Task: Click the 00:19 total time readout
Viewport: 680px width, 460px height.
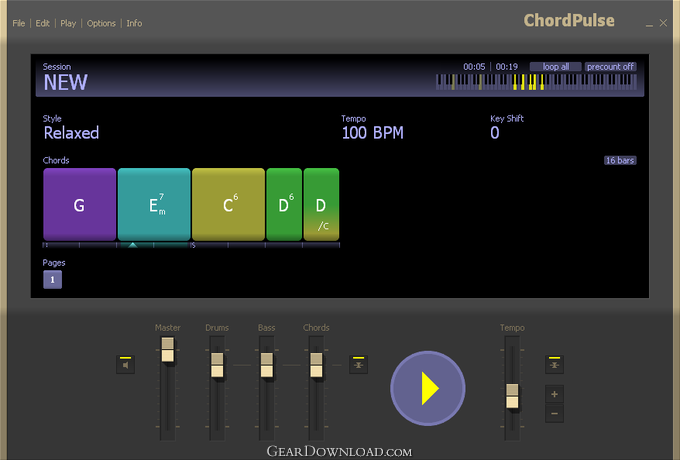Action: [x=507, y=67]
